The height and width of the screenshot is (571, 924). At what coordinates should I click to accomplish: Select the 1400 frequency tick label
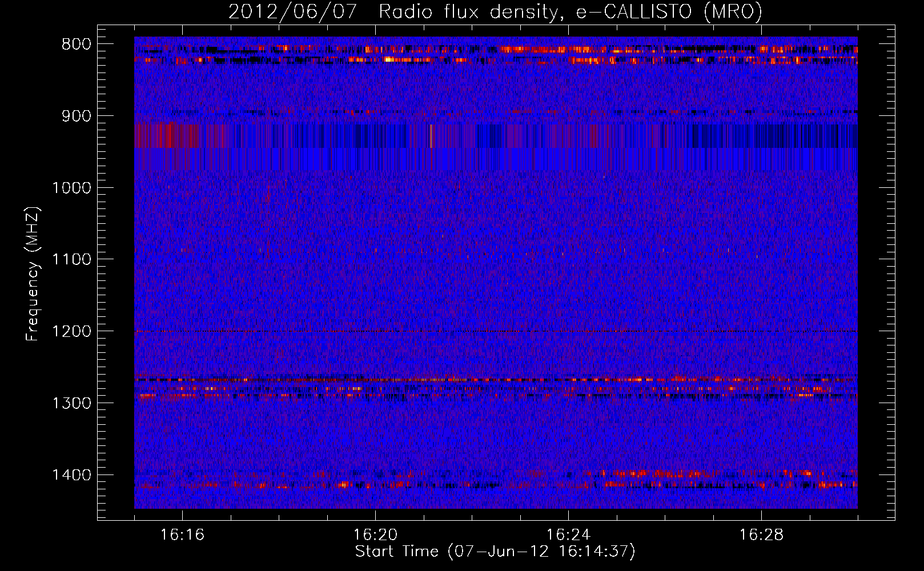point(71,475)
